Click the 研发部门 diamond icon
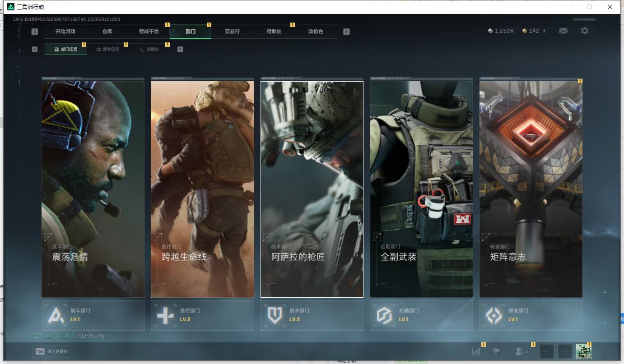 point(494,315)
